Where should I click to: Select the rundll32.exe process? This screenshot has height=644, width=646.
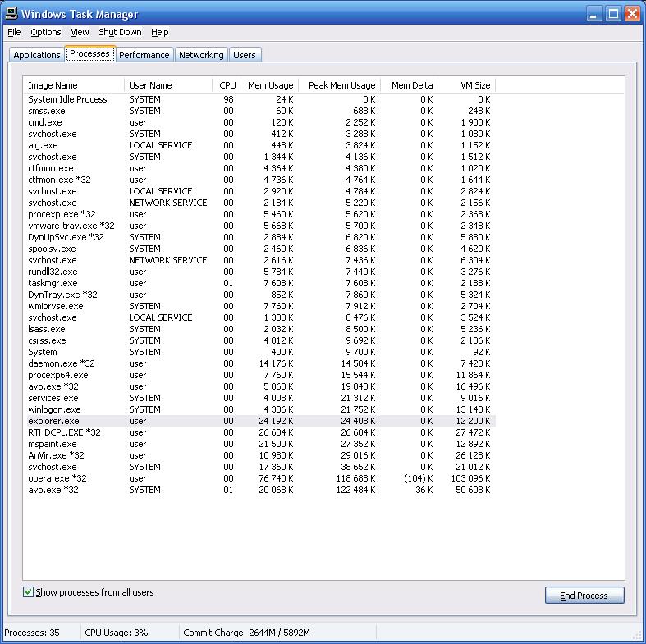[x=259, y=272]
